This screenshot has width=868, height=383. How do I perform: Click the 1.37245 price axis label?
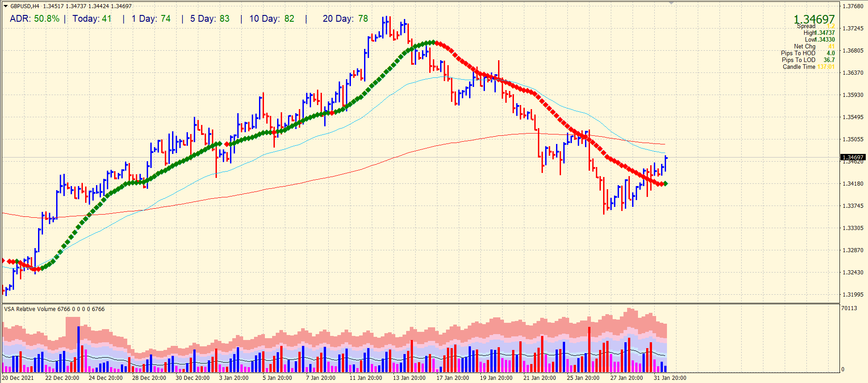click(853, 28)
